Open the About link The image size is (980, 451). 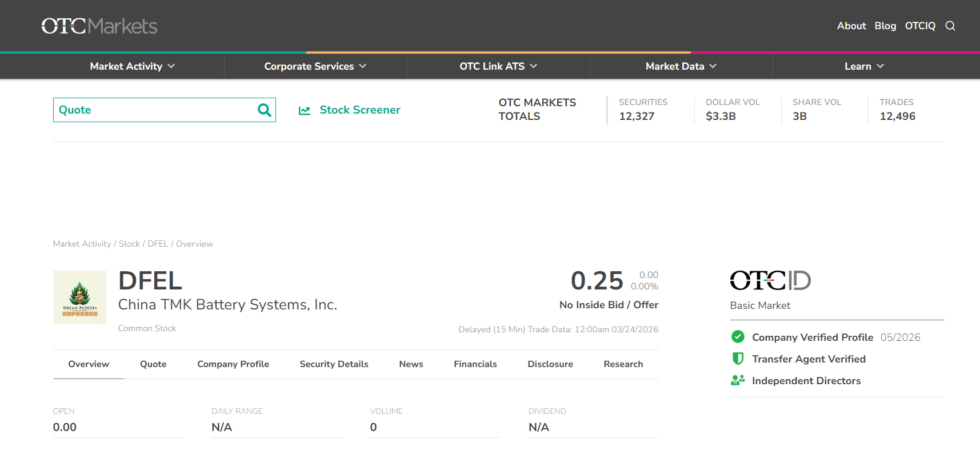tap(851, 26)
